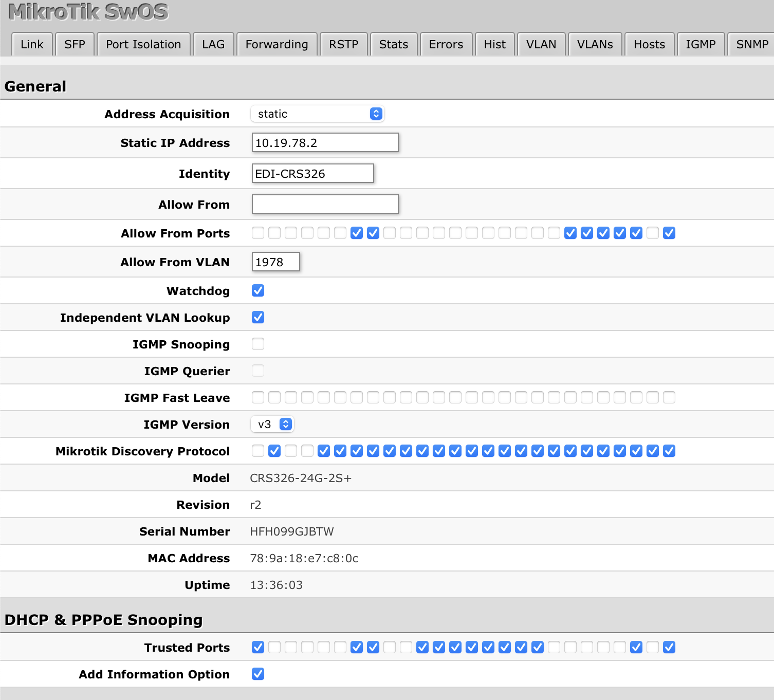
Task: Switch to the SNMP tab
Action: click(x=751, y=44)
